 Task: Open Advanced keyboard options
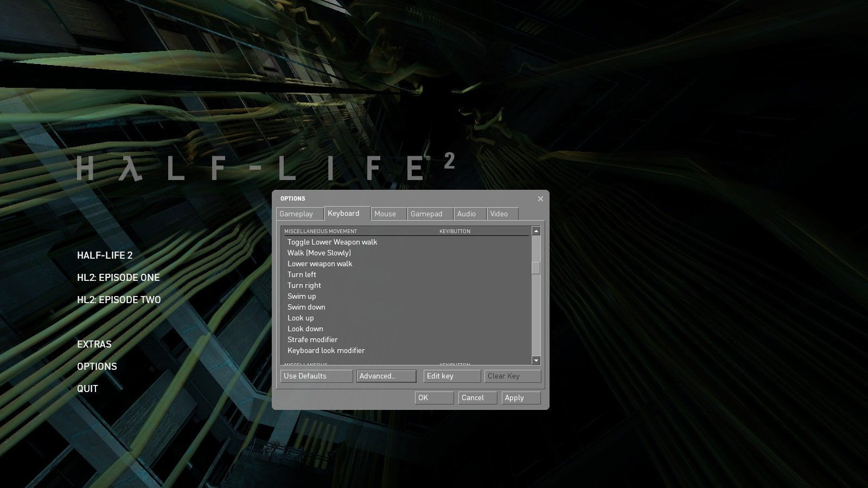[386, 376]
